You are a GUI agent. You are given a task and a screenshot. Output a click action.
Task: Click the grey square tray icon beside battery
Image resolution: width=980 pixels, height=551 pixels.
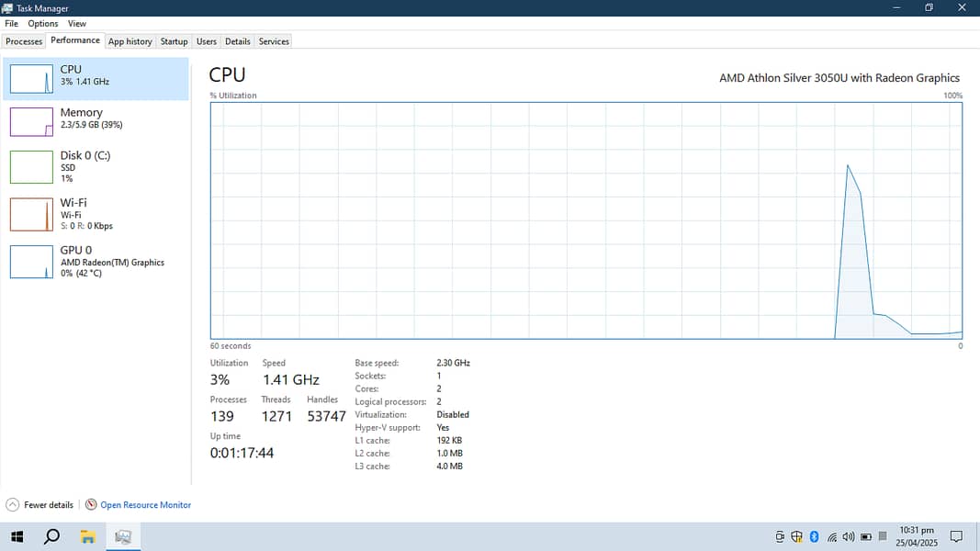click(883, 536)
